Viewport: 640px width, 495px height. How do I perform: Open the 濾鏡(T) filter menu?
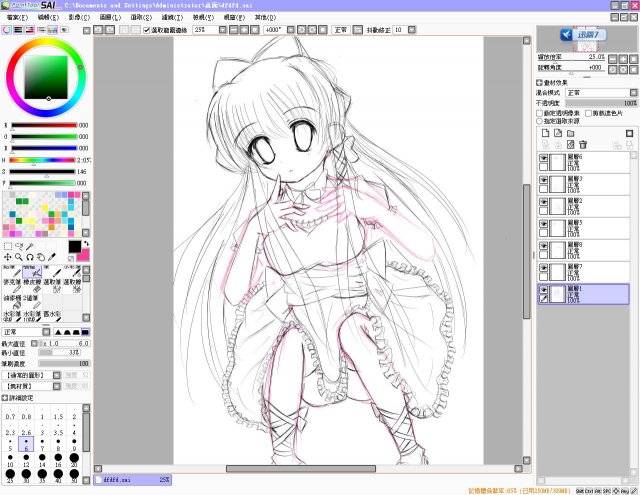coord(172,18)
